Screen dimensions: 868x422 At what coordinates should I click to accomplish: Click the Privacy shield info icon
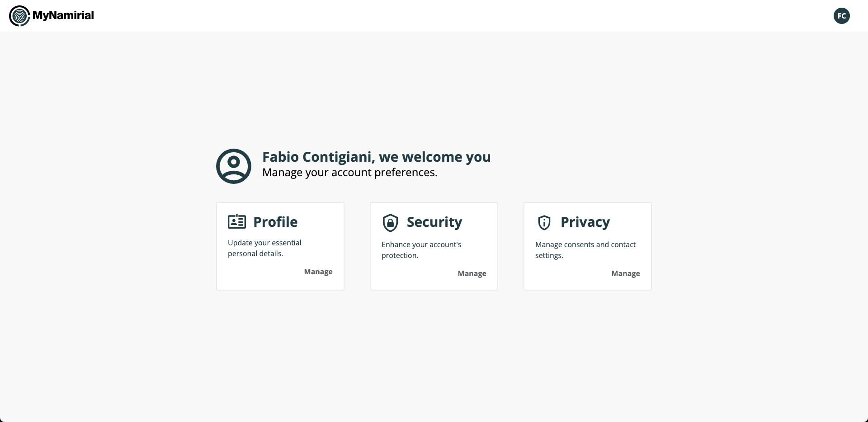point(544,223)
